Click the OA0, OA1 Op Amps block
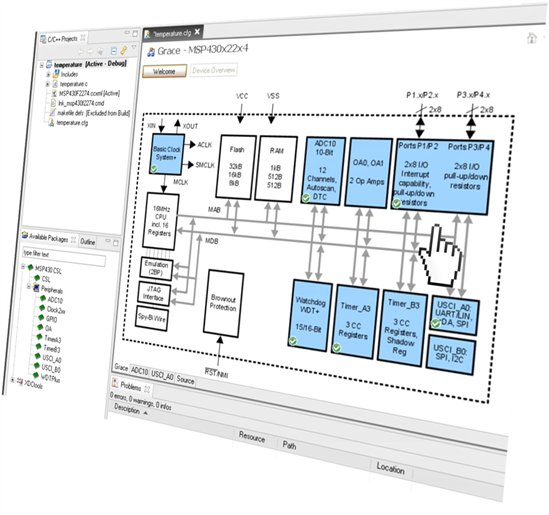 pyautogui.click(x=368, y=173)
